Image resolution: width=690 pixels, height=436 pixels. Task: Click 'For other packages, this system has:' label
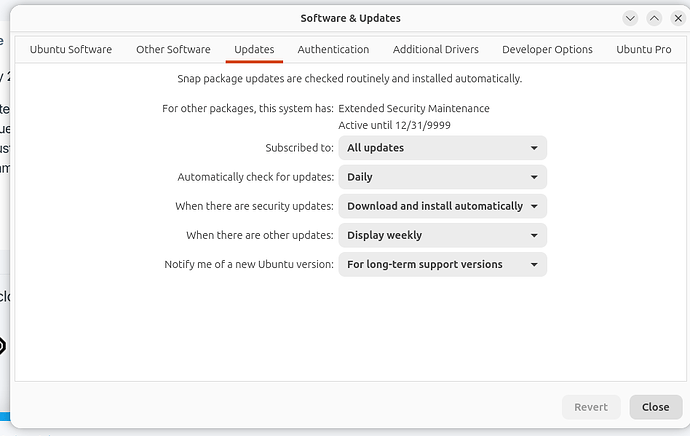pos(248,109)
